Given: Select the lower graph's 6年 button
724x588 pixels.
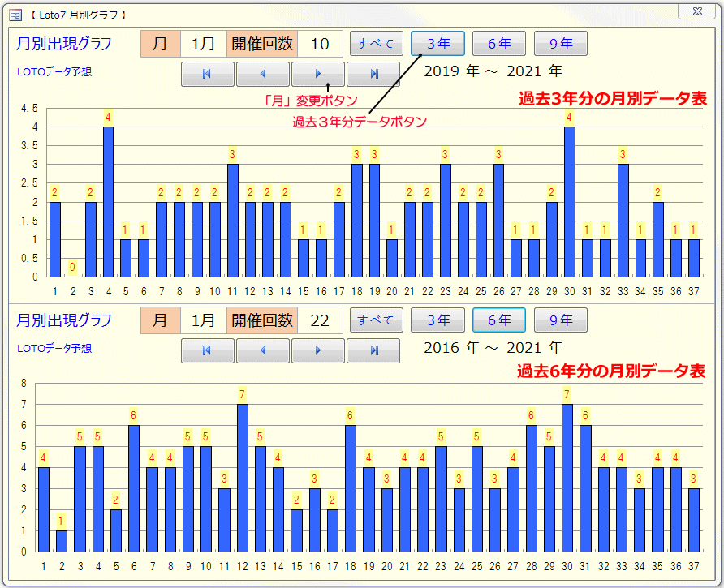Looking at the screenshot, I should (x=499, y=320).
